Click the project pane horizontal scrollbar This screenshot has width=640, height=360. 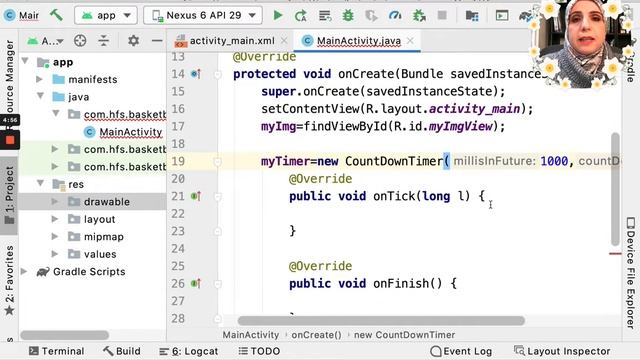(x=64, y=335)
